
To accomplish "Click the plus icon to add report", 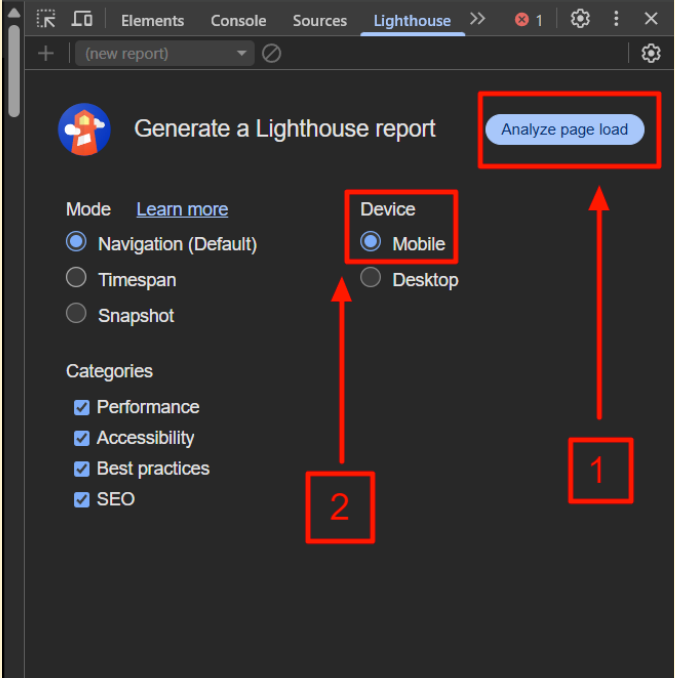I will pos(46,54).
